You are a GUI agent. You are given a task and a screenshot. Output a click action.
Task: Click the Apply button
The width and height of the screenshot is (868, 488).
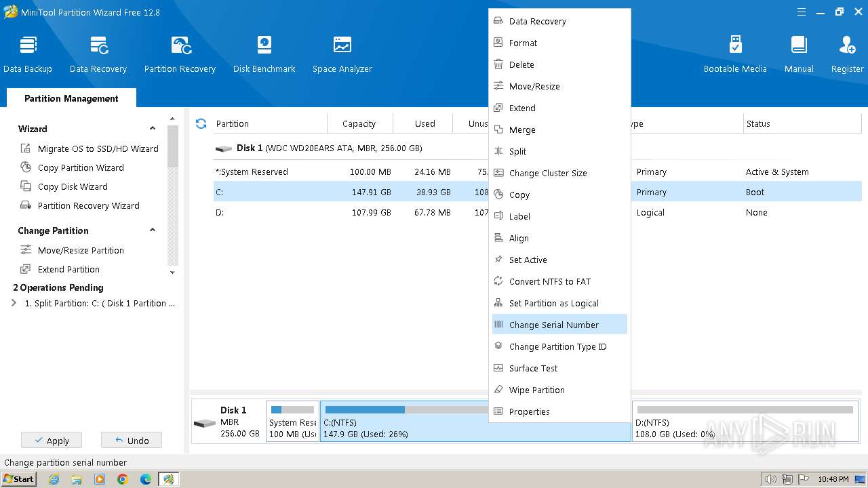(52, 441)
